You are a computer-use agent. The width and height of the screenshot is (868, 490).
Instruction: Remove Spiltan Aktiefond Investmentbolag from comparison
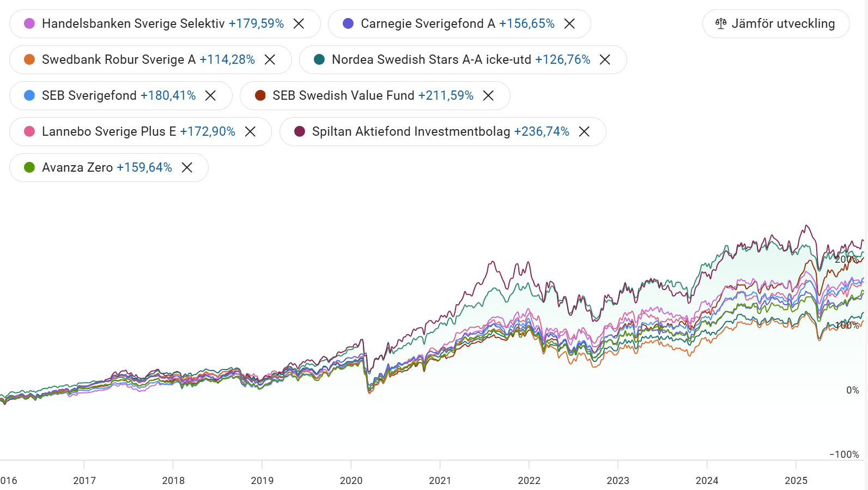pos(584,131)
